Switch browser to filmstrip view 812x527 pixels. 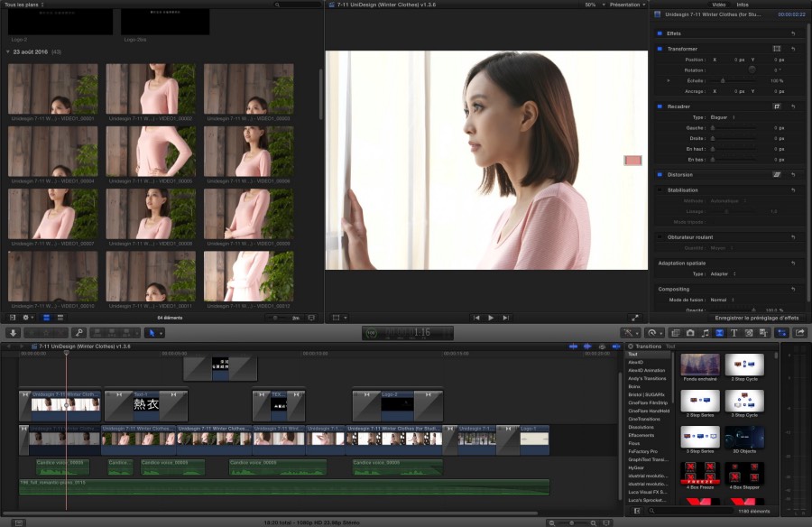click(46, 318)
